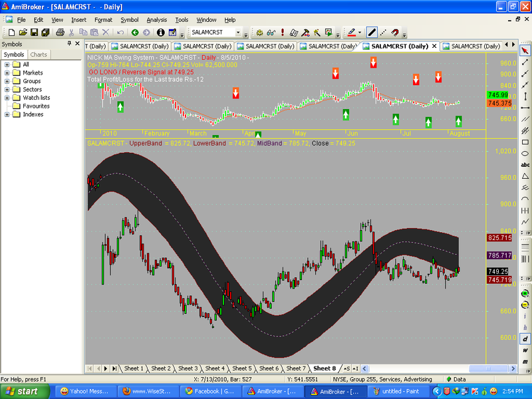Click the grey forward navigation arrow
This screenshot has width=532, height=399.
point(146,33)
